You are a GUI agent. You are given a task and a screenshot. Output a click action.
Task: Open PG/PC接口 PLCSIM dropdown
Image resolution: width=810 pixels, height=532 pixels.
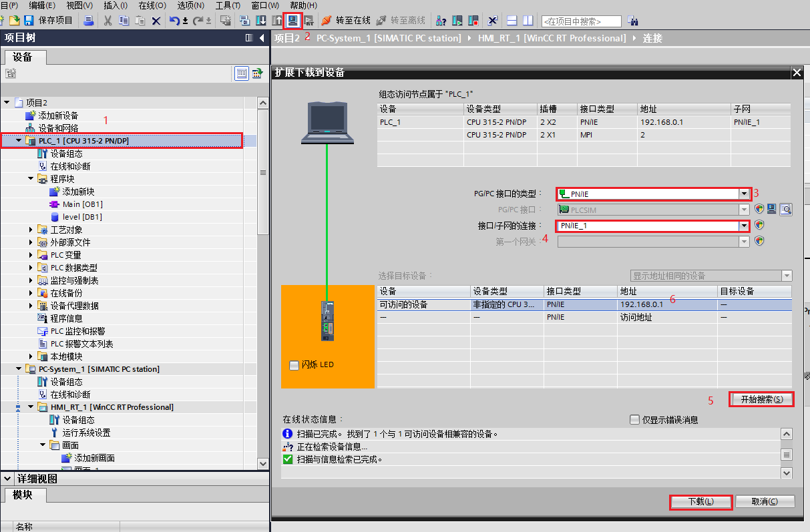click(x=744, y=209)
